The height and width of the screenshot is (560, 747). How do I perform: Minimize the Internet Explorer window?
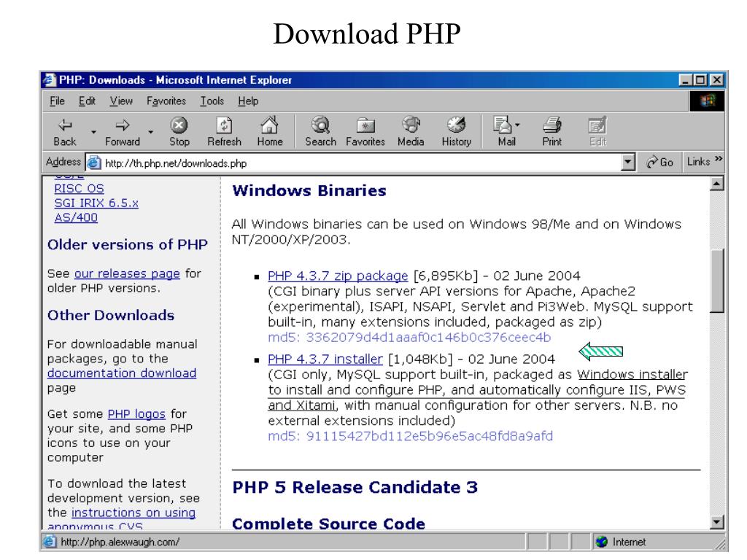[685, 80]
